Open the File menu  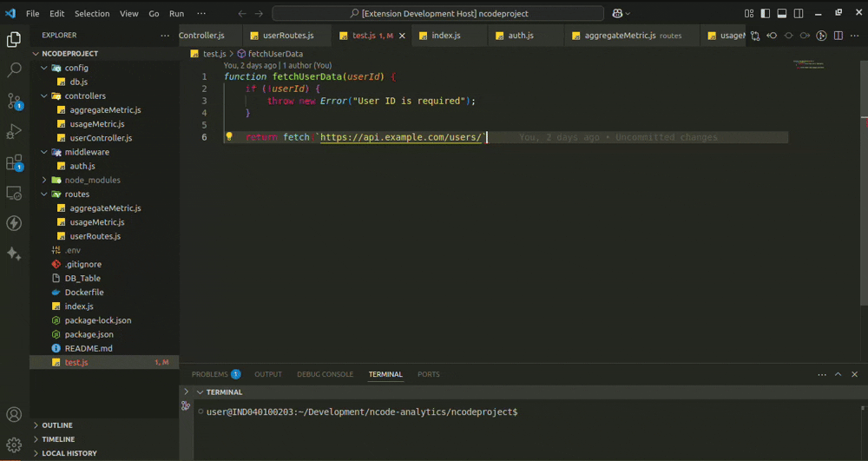[33, 13]
